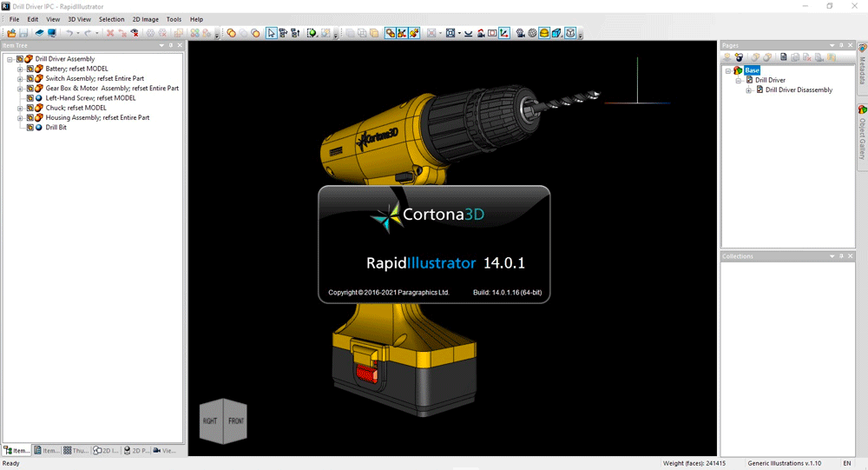Screen dimensions: 868x470
Task: Open the Tools menu
Action: point(174,19)
